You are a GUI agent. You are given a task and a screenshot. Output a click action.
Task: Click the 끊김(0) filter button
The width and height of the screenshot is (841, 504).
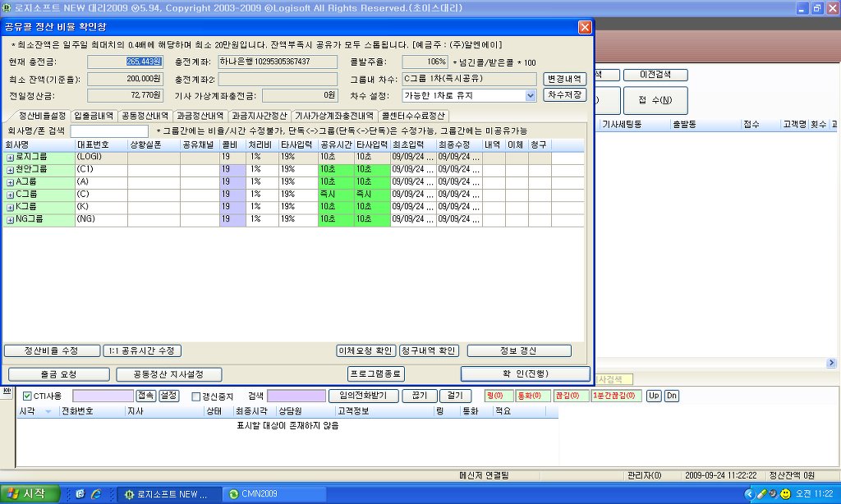(571, 396)
